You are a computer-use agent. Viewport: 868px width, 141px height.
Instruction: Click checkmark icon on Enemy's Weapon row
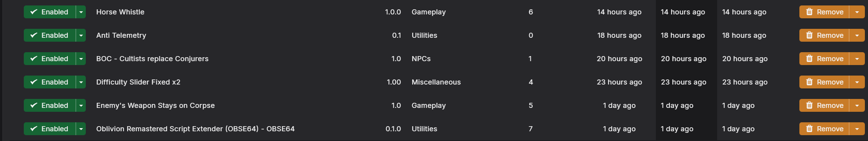pyautogui.click(x=34, y=106)
